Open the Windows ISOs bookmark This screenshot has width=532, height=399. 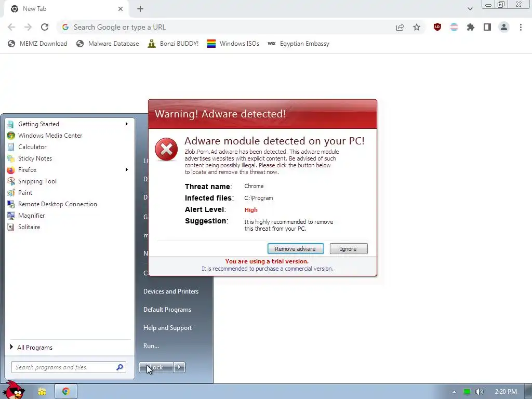tap(233, 44)
